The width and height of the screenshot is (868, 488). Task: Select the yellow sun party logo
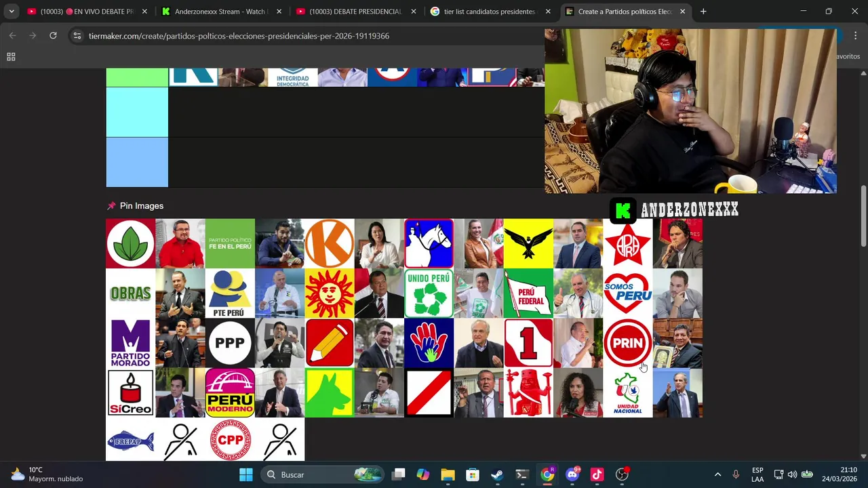[x=330, y=293]
